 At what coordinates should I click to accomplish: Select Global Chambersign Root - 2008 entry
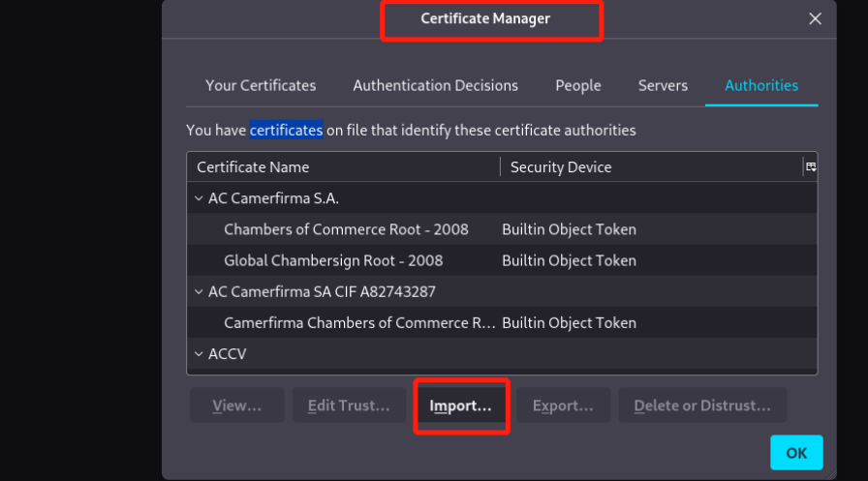coord(333,260)
